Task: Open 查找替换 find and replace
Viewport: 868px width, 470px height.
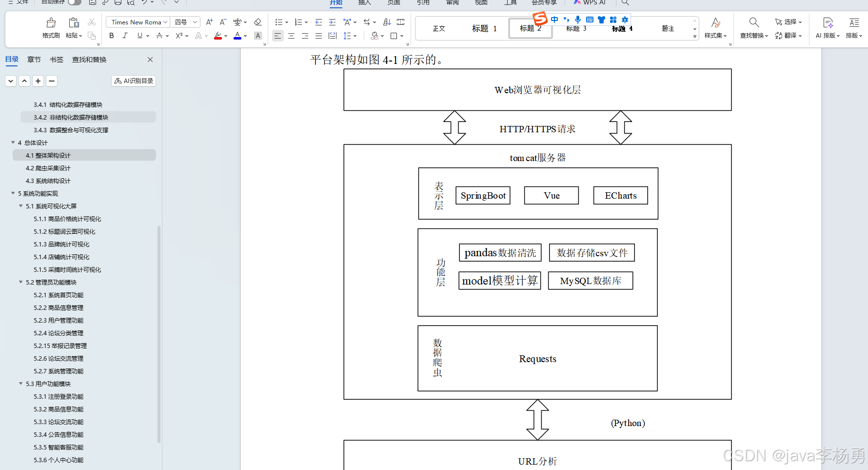Action: pyautogui.click(x=754, y=28)
